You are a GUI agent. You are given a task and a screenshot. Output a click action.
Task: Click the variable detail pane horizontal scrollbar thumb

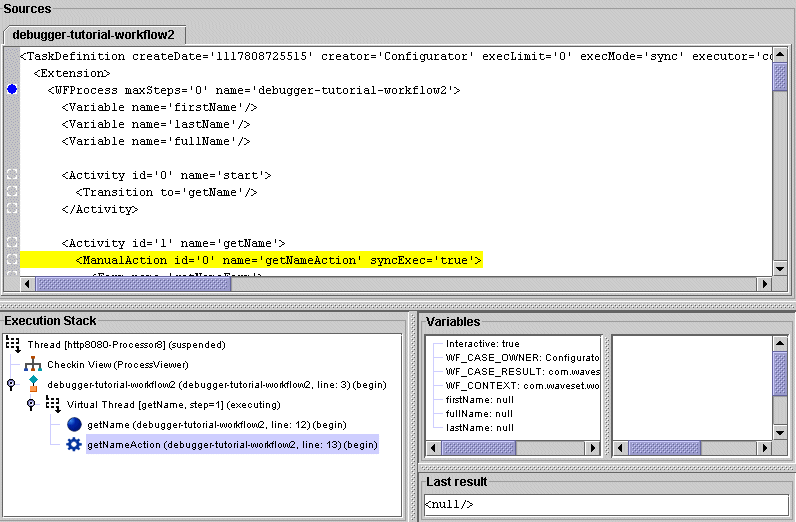pyautogui.click(x=665, y=448)
